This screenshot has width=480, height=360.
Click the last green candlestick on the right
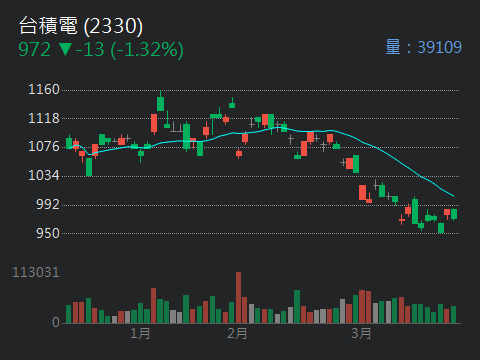click(x=454, y=214)
